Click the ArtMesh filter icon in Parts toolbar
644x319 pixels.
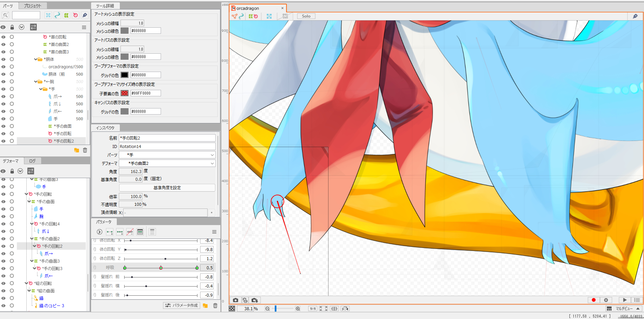(48, 15)
